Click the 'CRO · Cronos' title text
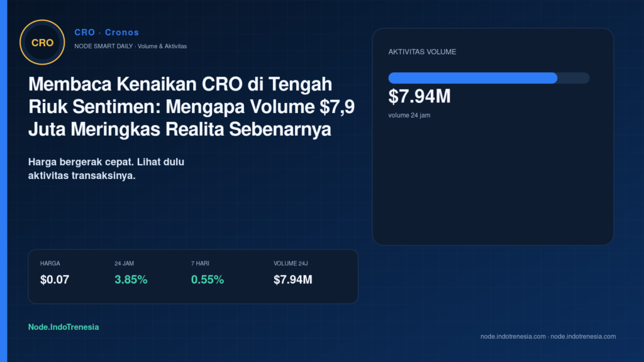Viewport: 644px width, 362px height. tap(107, 33)
